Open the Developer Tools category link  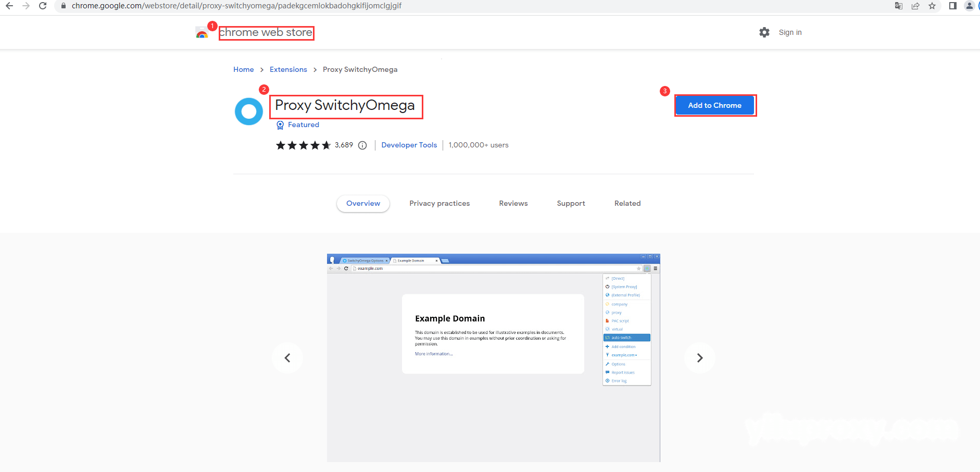409,145
